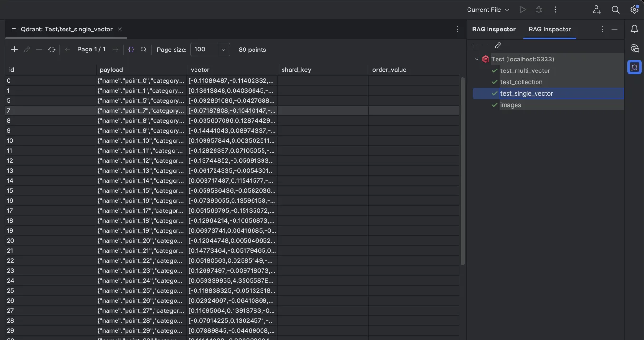Sort by id column header

50,70
